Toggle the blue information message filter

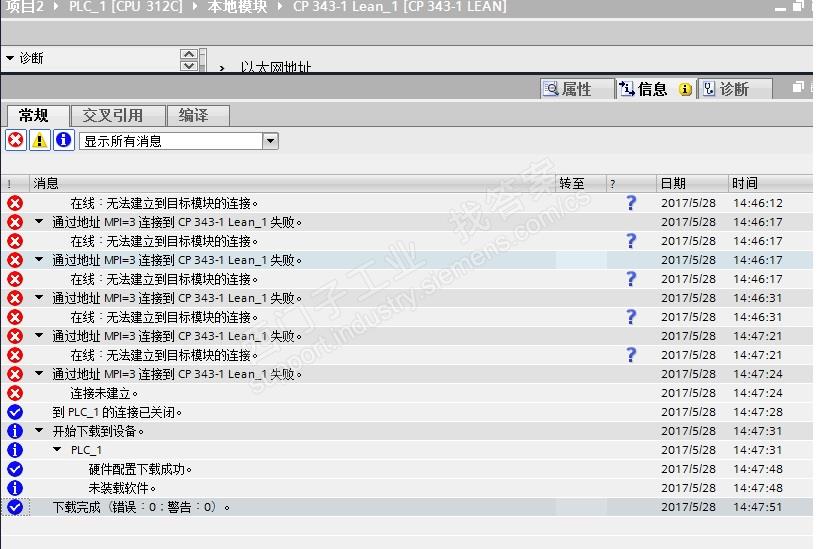[64, 141]
